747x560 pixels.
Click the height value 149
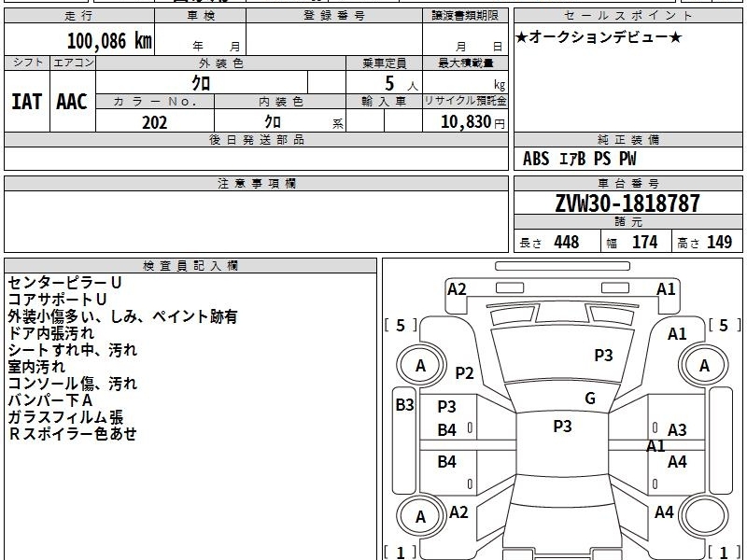click(x=719, y=243)
